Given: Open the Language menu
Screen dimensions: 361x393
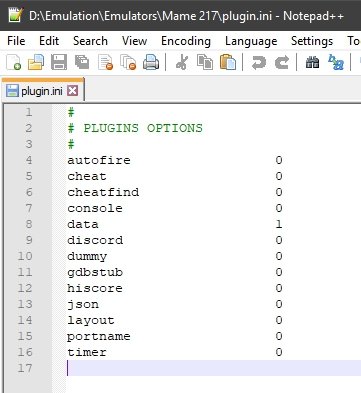Looking at the screenshot, I should coord(251,41).
